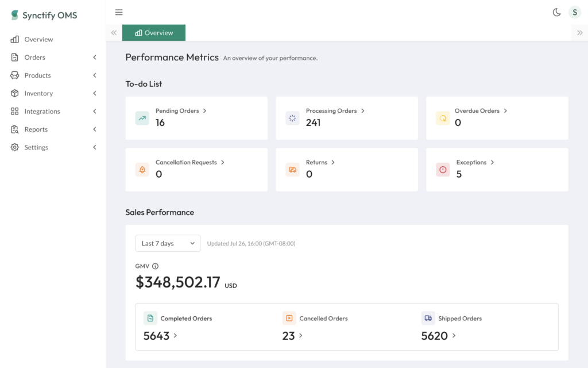Open the Processing Orders link
The width and height of the screenshot is (588, 368).
click(x=335, y=111)
